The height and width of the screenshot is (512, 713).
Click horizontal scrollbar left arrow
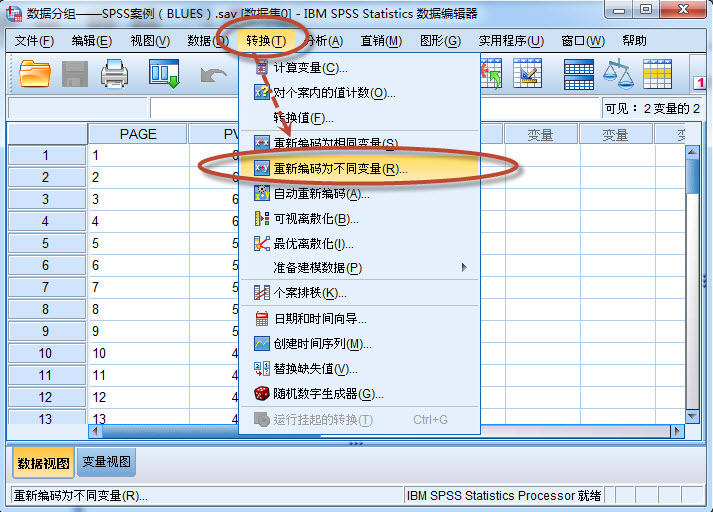click(x=95, y=431)
